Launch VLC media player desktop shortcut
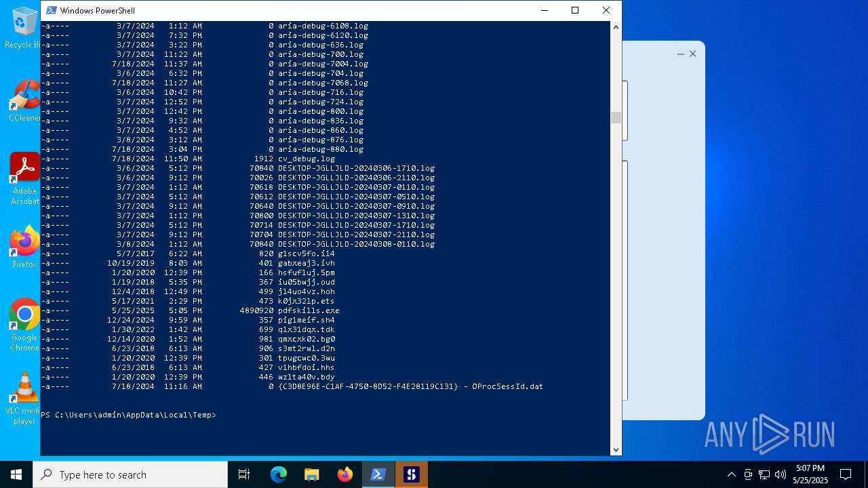The height and width of the screenshot is (488, 868). tap(24, 399)
